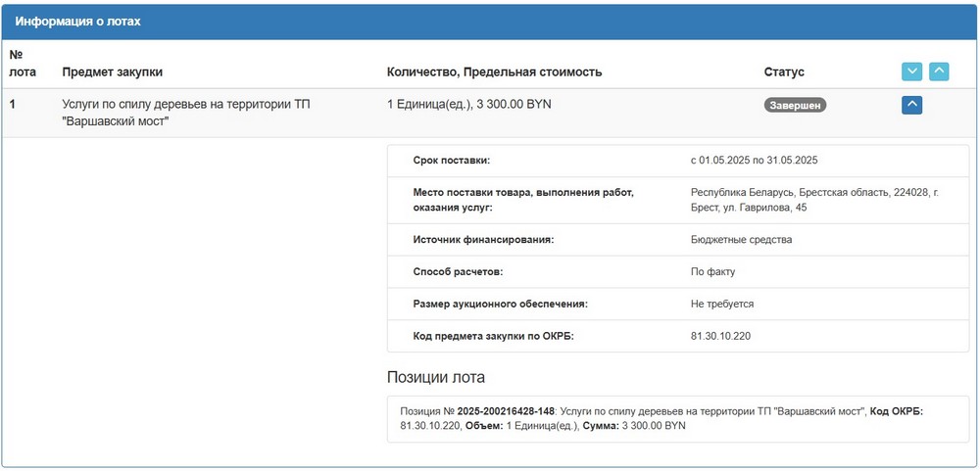The height and width of the screenshot is (471, 980).
Task: Click the "Статус" column header
Action: [784, 71]
